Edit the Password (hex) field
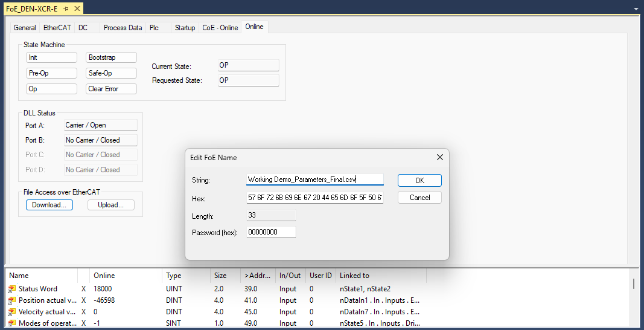The height and width of the screenshot is (330, 644). click(271, 232)
